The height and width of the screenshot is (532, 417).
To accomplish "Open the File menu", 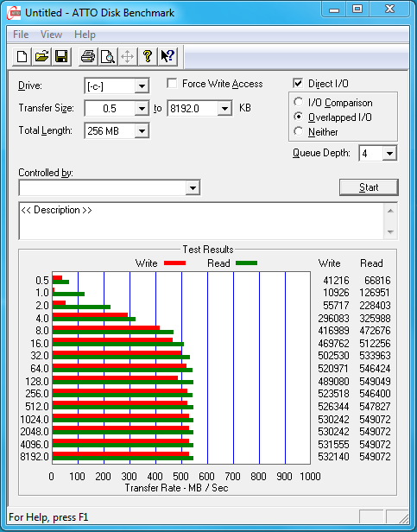I will (21, 35).
